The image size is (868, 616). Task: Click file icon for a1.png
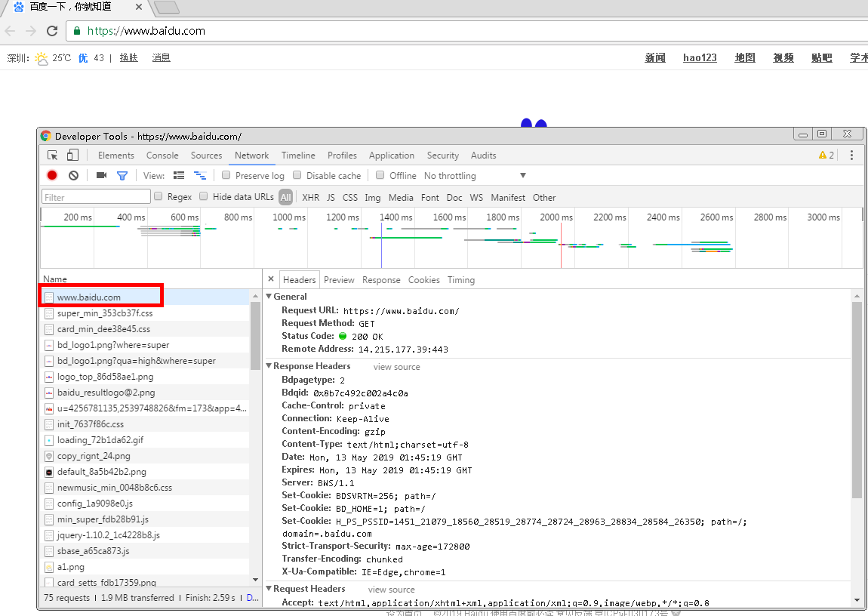coord(49,567)
